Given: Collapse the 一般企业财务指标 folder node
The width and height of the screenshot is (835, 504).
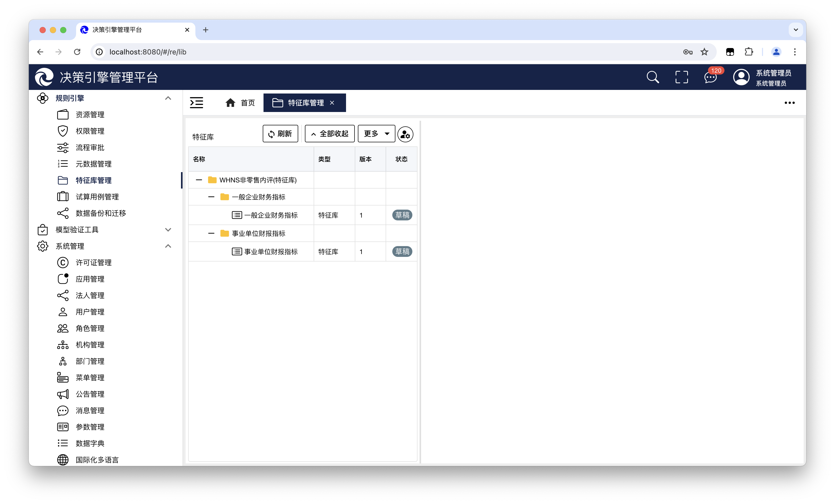Looking at the screenshot, I should point(211,197).
